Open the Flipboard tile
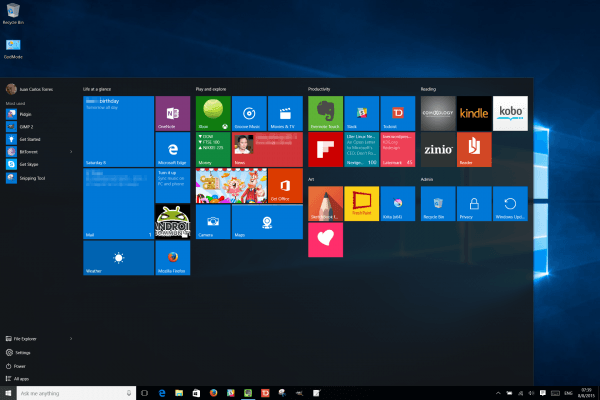This screenshot has height=400, width=600. [325, 149]
